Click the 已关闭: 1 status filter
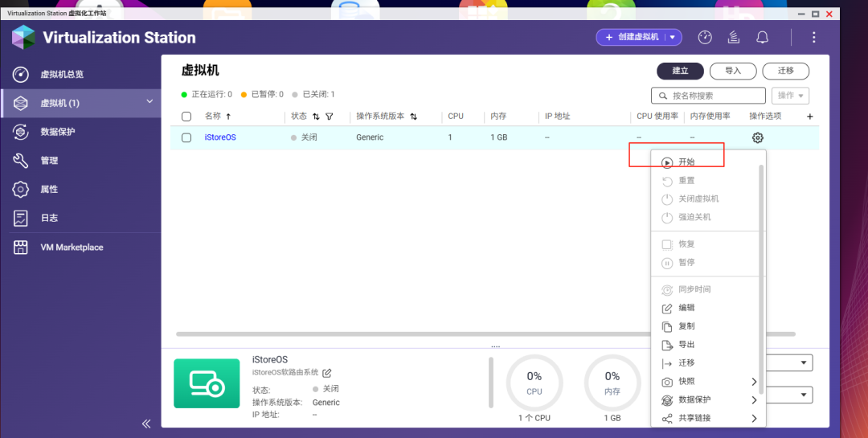Viewport: 868px width, 438px height. click(x=313, y=95)
